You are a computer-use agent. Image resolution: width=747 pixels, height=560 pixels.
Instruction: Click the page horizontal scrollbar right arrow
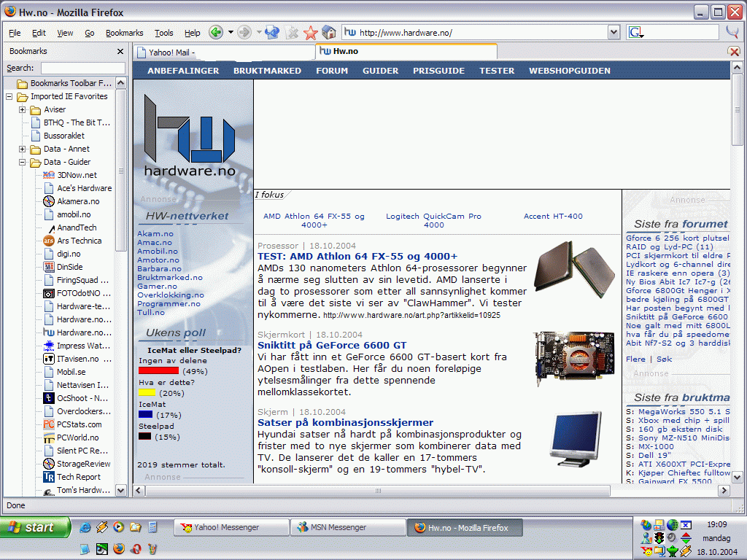pos(724,491)
